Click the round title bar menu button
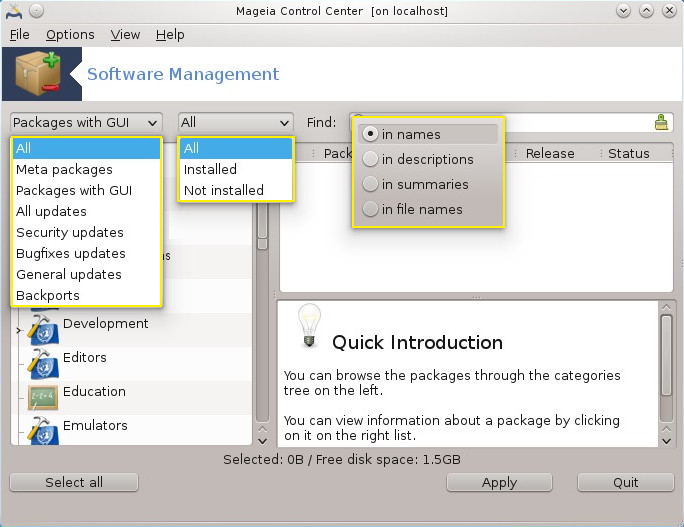The width and height of the screenshot is (684, 527). pos(37,11)
